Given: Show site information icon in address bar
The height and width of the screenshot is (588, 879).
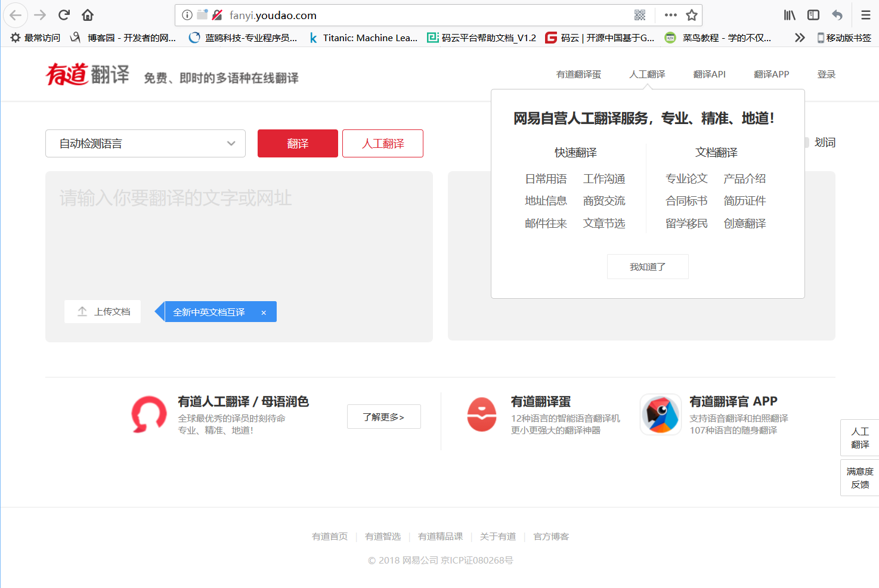Looking at the screenshot, I should tap(187, 15).
